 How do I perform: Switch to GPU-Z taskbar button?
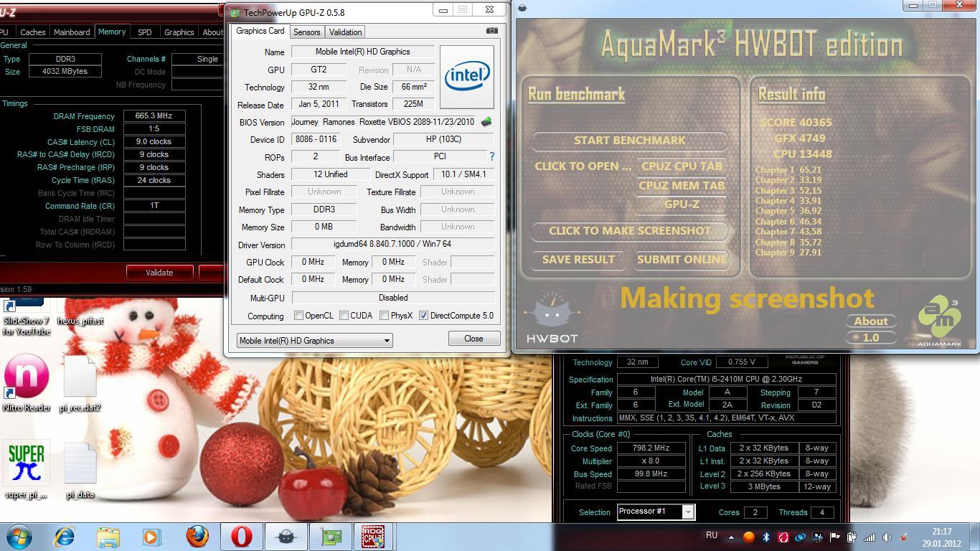pyautogui.click(x=330, y=537)
